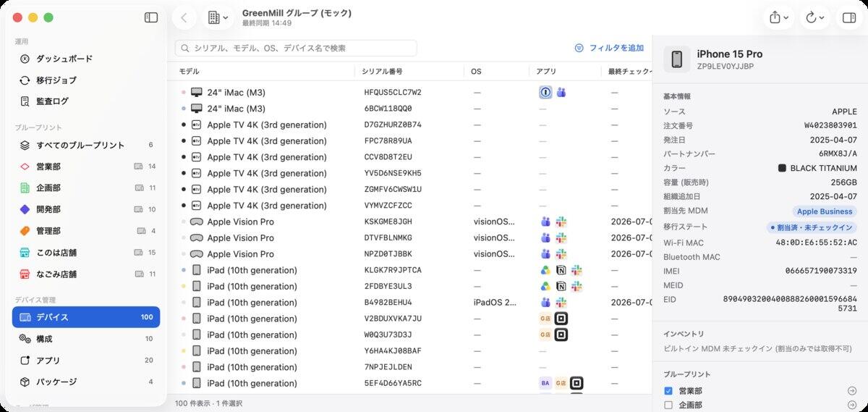
Task: Open パッケージ in the sidebar
Action: (x=86, y=382)
